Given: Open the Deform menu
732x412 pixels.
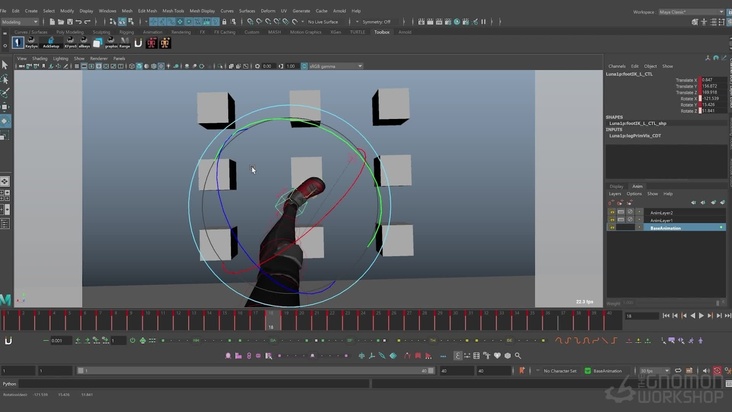Looking at the screenshot, I should click(x=268, y=11).
